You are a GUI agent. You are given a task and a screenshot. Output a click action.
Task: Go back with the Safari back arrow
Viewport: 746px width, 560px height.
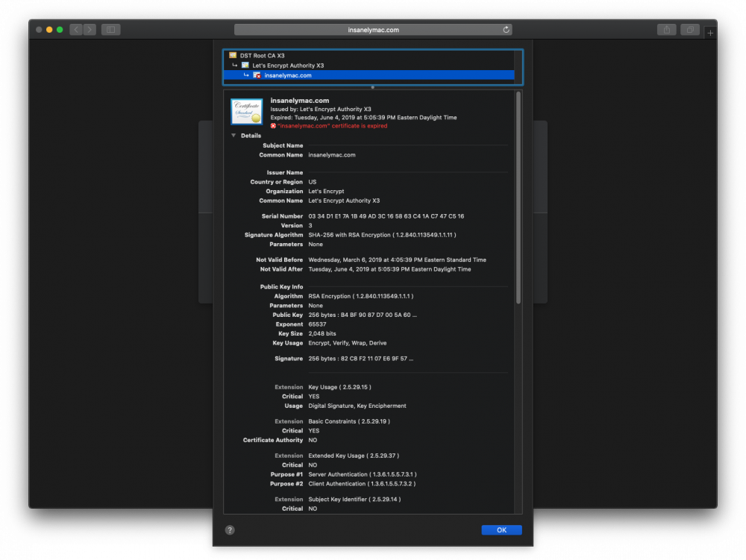click(76, 30)
